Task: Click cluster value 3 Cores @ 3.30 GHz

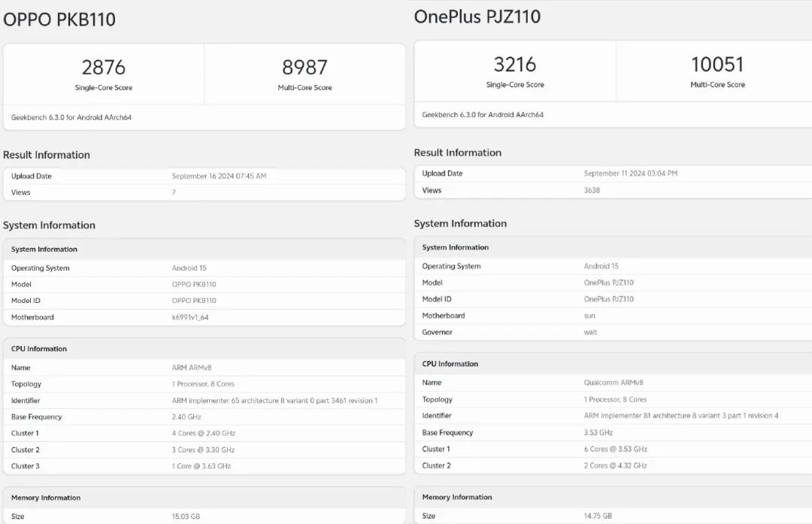Action: pyautogui.click(x=203, y=450)
